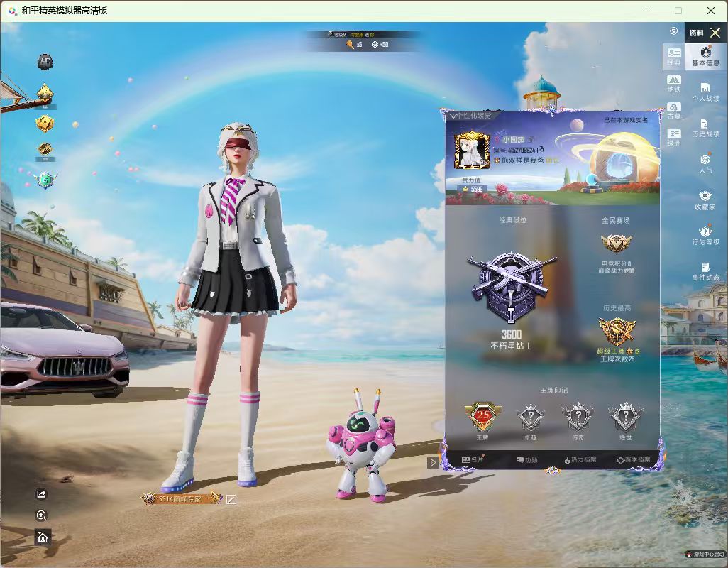728x568 pixels.
Task: Copy the player ID number
Action: coord(540,150)
